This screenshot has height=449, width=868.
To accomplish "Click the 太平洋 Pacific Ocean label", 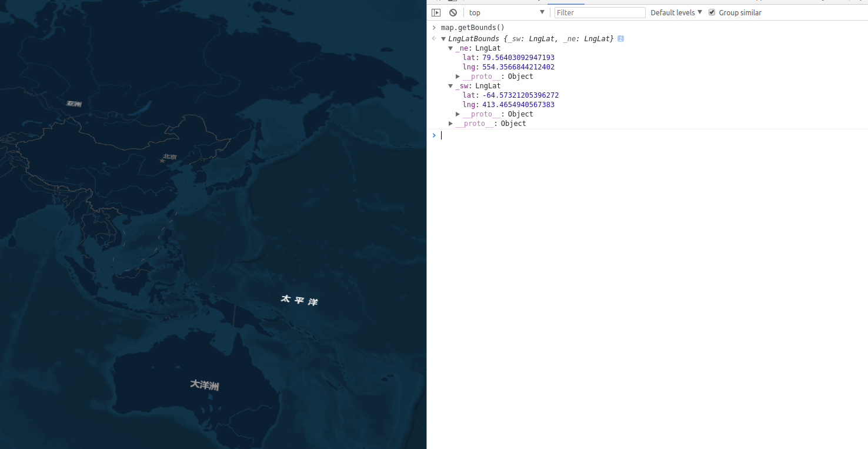I will click(299, 300).
